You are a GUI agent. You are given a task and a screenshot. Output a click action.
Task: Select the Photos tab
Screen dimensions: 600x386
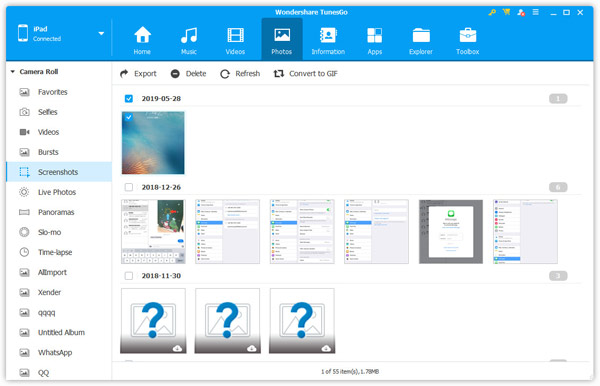[x=282, y=40]
